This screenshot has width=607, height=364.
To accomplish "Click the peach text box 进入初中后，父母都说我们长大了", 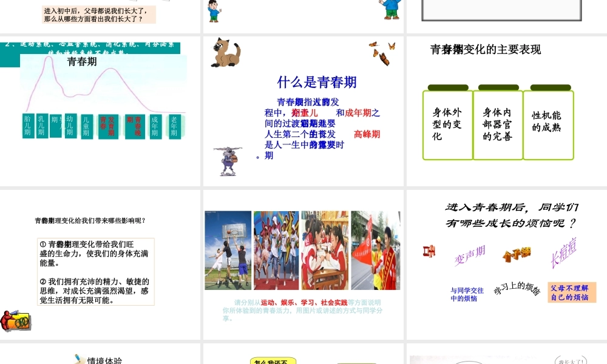I will click(99, 15).
